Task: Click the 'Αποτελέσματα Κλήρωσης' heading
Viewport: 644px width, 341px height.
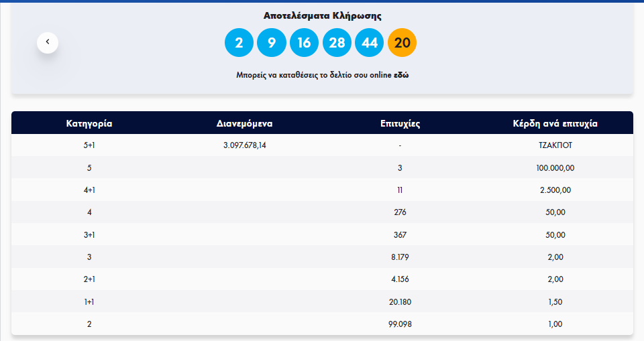Action: tap(323, 15)
